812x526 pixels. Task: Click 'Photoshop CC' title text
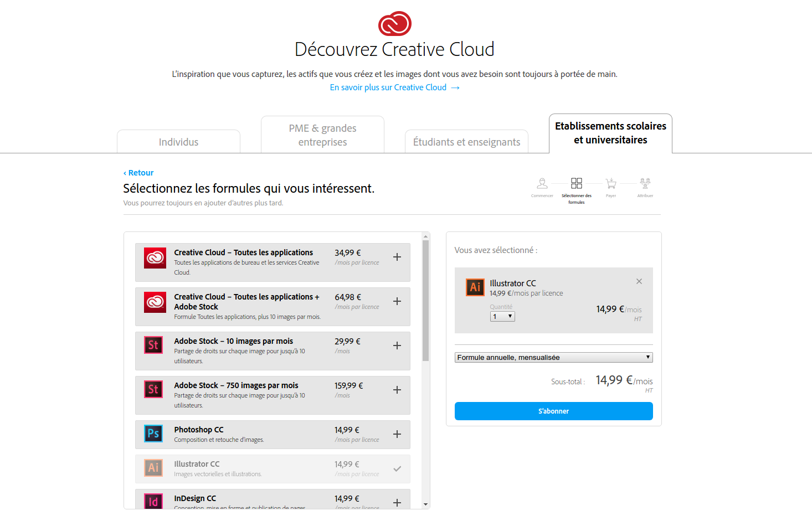click(x=199, y=430)
